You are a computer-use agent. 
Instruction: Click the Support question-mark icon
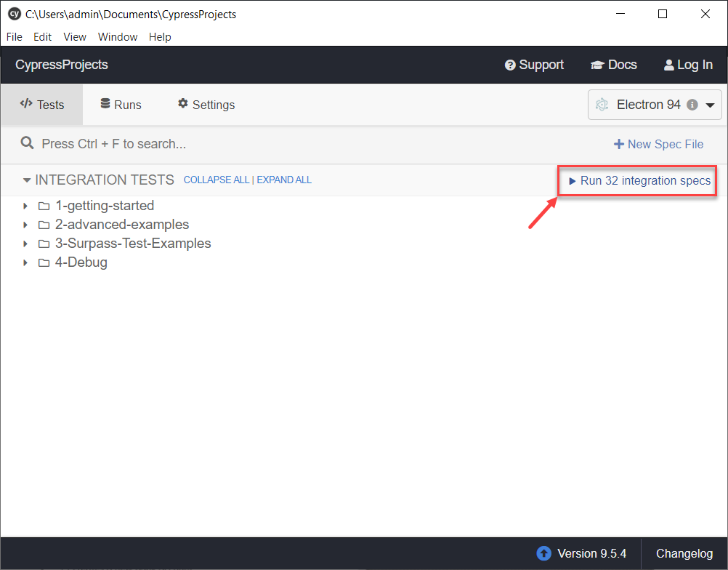510,65
